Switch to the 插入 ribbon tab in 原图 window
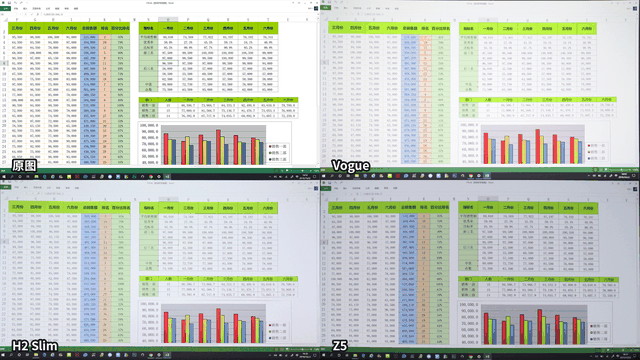This screenshot has height=360, width=640. point(25,9)
